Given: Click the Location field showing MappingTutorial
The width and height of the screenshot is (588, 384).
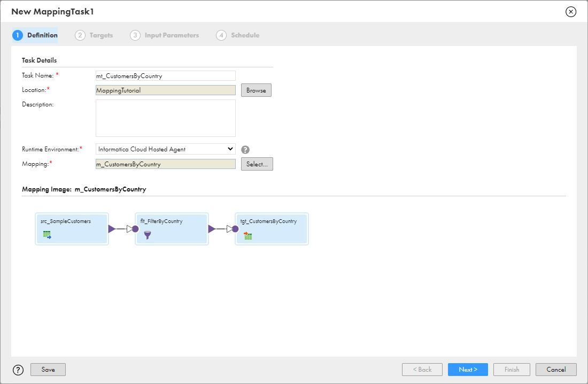Looking at the screenshot, I should 165,90.
